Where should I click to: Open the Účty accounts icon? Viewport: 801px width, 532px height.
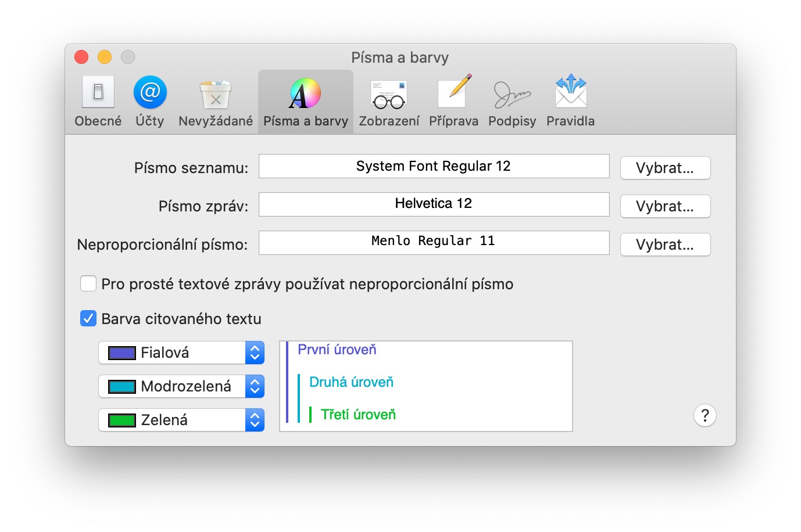click(150, 93)
